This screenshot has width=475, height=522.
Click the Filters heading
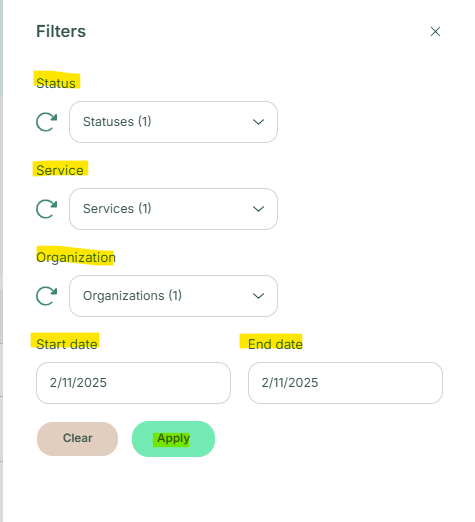[x=61, y=31]
